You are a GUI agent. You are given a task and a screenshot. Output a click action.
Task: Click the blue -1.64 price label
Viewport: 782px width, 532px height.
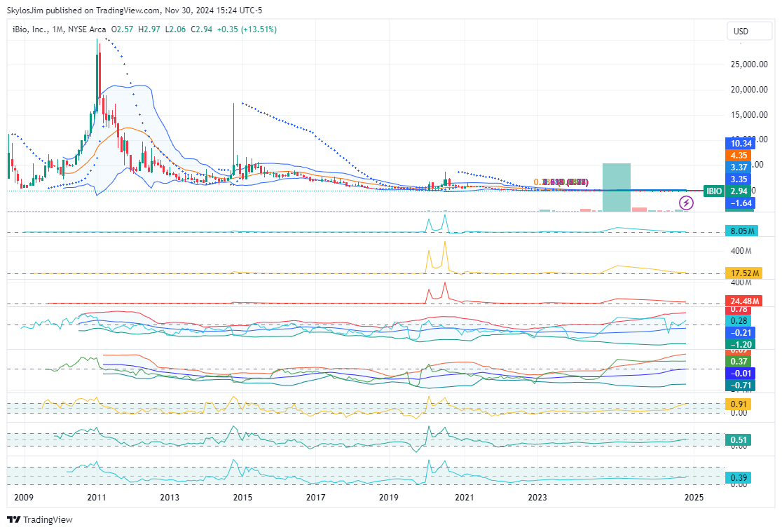(740, 203)
